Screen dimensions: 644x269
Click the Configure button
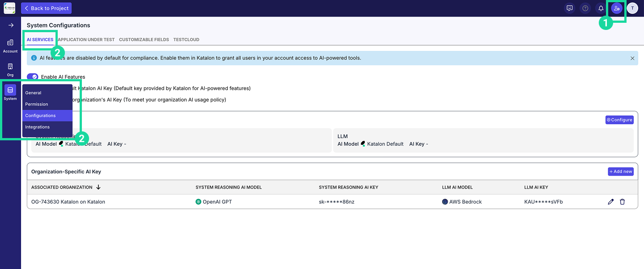click(619, 120)
